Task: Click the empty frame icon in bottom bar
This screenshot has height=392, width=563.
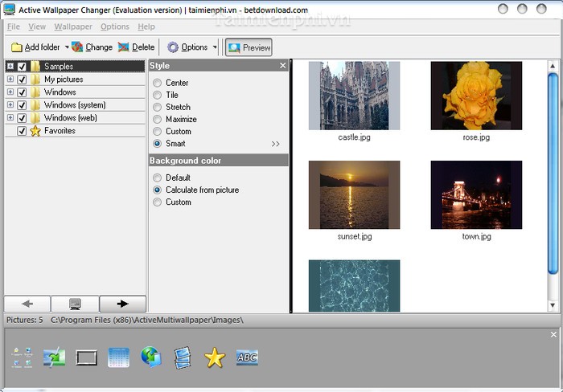Action: (86, 357)
